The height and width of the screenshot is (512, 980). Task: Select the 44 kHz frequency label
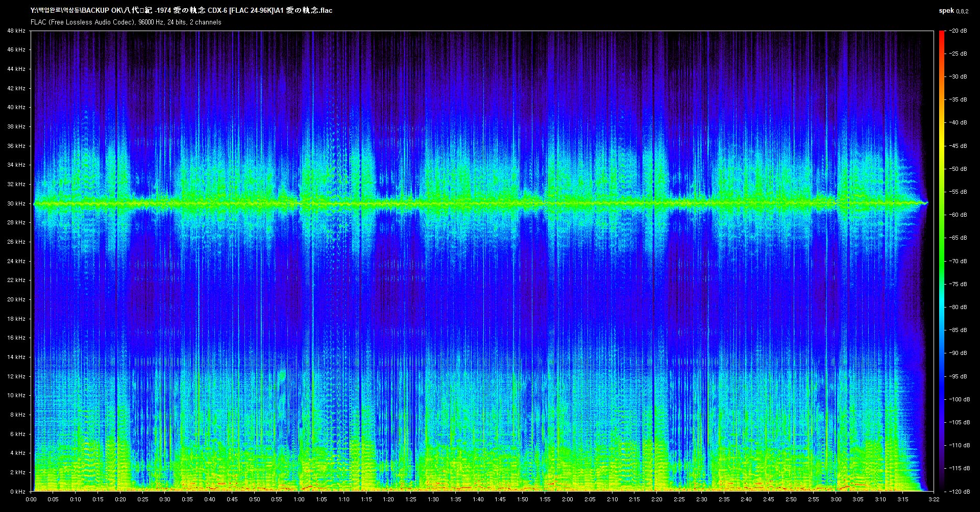pos(16,69)
